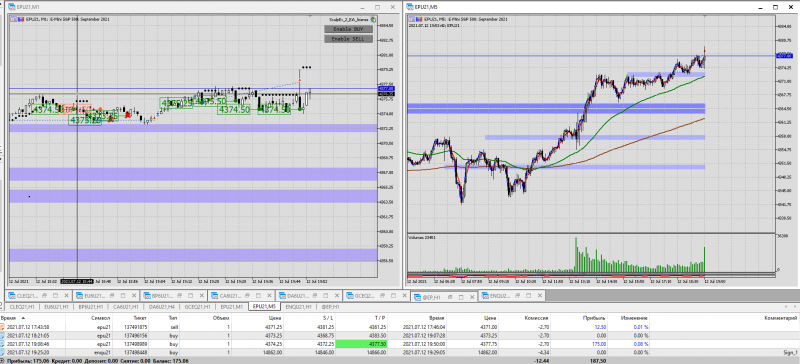Screen dimensions: 800x364
Task: Open the ENQU21,H1 chart tab
Action: coord(297,307)
